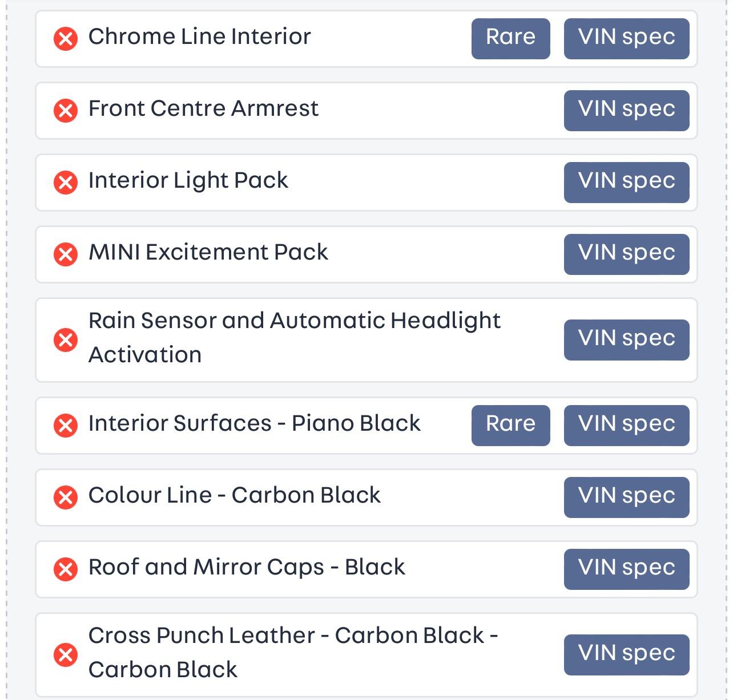This screenshot has width=733, height=700.
Task: Click VIN spec badge for Interior Light Pack
Action: click(x=626, y=182)
